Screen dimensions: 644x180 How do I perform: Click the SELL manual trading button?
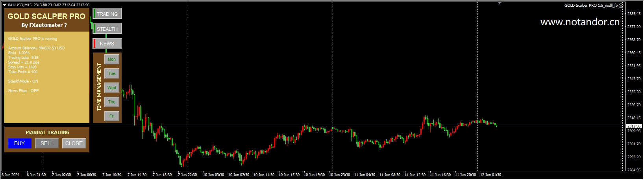[46, 143]
